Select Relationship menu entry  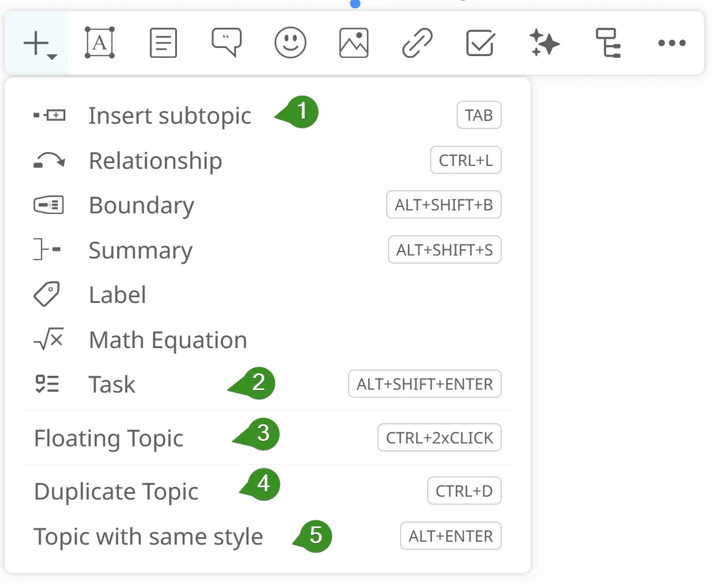click(155, 161)
